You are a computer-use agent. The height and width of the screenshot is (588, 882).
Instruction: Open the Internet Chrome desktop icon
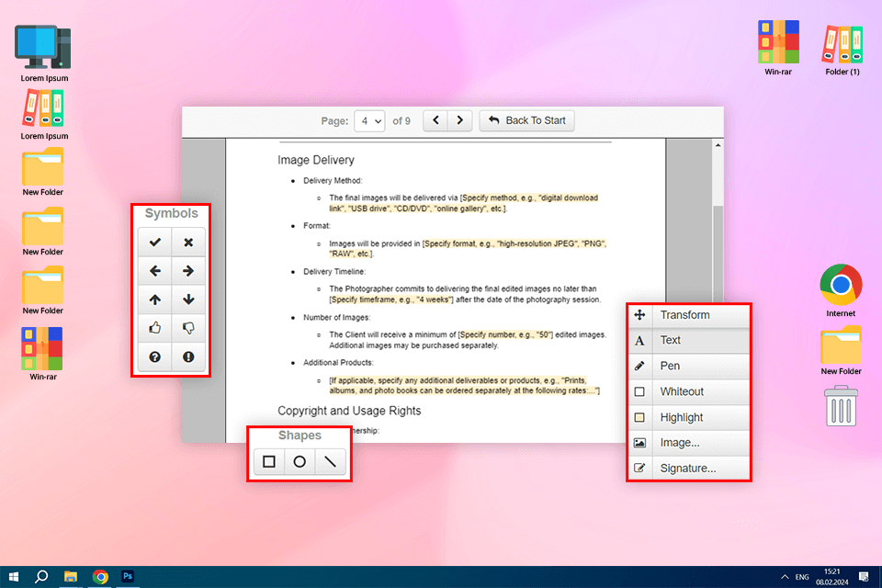841,290
